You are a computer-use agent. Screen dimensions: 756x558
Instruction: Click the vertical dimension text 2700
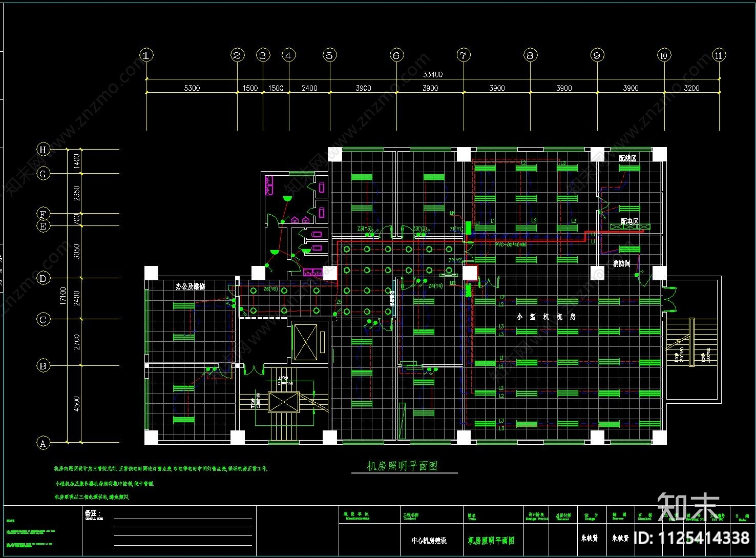point(77,342)
